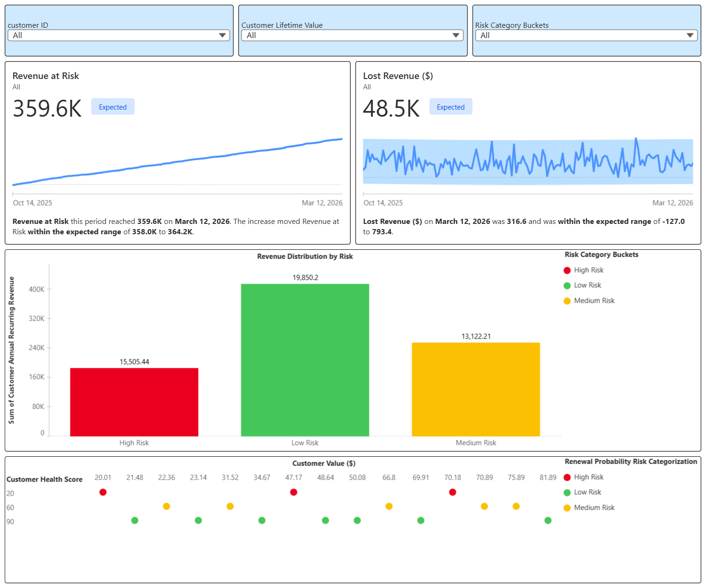Expand the Customer Lifetime Value filter
Image resolution: width=706 pixels, height=588 pixels.
(x=353, y=35)
